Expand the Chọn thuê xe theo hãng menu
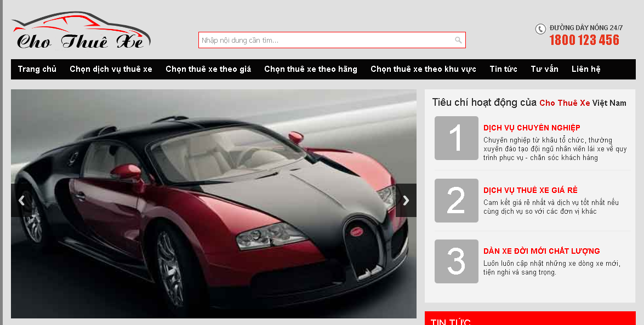 [x=310, y=69]
